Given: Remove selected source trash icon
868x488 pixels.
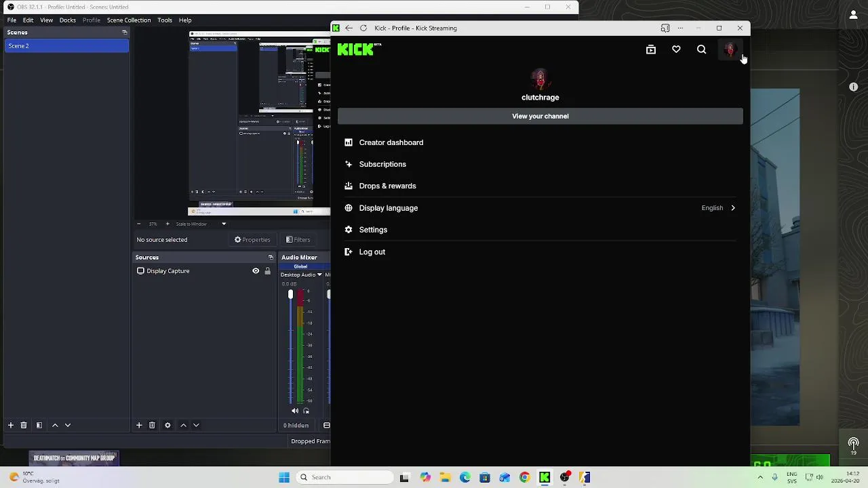Looking at the screenshot, I should click(152, 425).
